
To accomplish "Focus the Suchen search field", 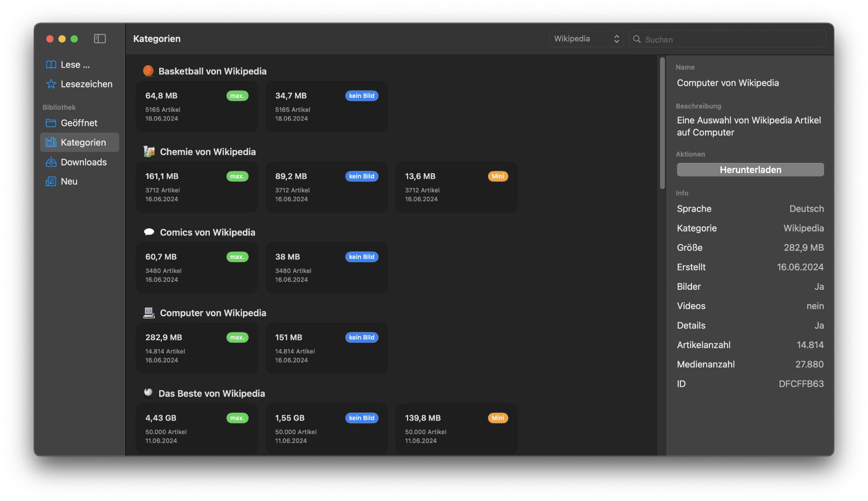I will click(x=728, y=39).
